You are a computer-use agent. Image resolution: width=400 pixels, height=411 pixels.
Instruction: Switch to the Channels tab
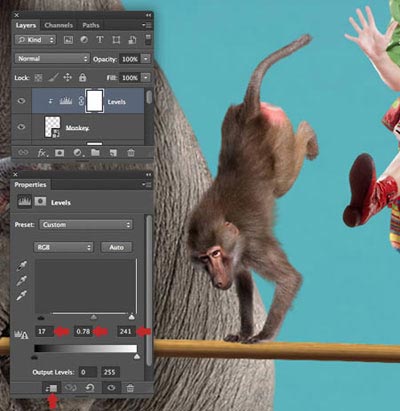tap(59, 25)
